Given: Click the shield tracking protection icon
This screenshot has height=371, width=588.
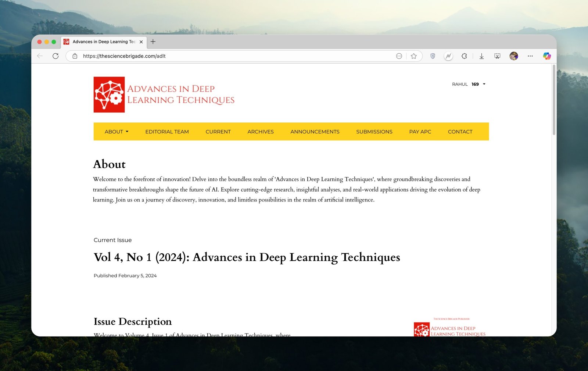Looking at the screenshot, I should tap(433, 56).
